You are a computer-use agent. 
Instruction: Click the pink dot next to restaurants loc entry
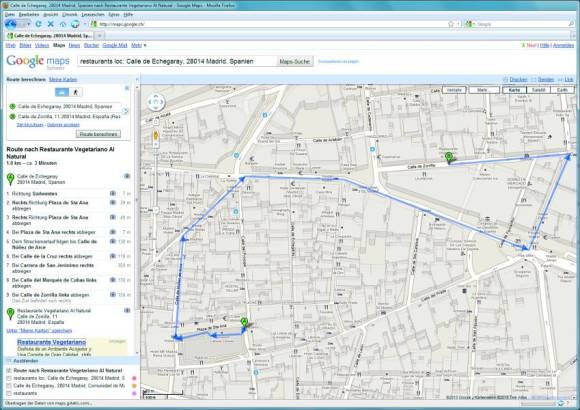tap(134, 378)
